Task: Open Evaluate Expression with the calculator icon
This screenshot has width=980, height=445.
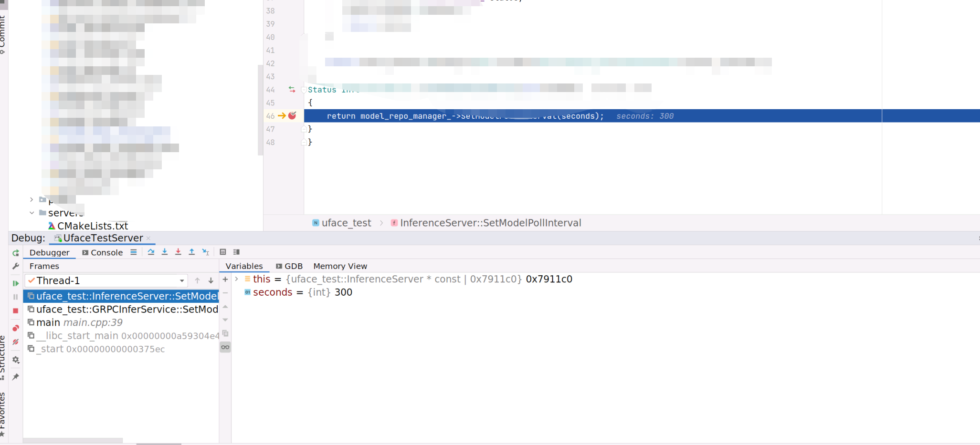Action: pyautogui.click(x=223, y=252)
